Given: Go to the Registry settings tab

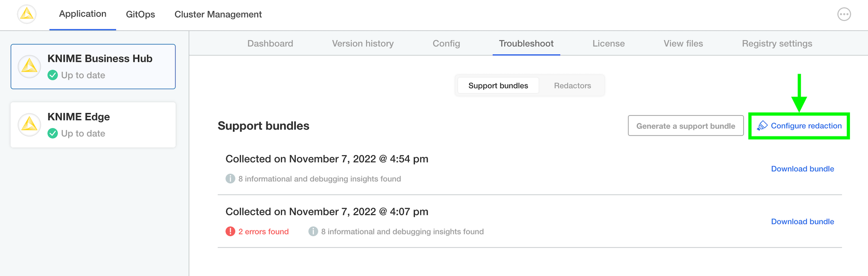Looking at the screenshot, I should tap(777, 44).
